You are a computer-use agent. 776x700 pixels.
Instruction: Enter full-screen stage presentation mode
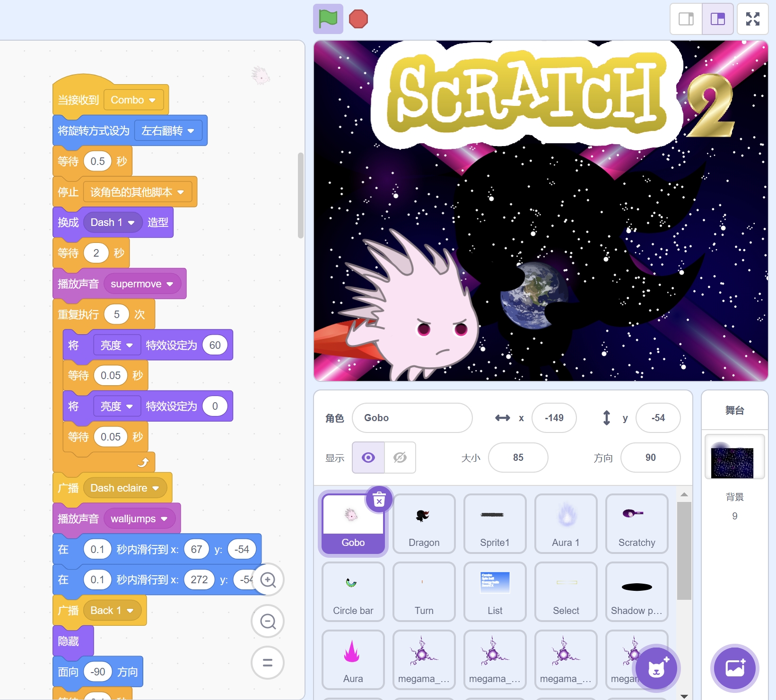(752, 19)
